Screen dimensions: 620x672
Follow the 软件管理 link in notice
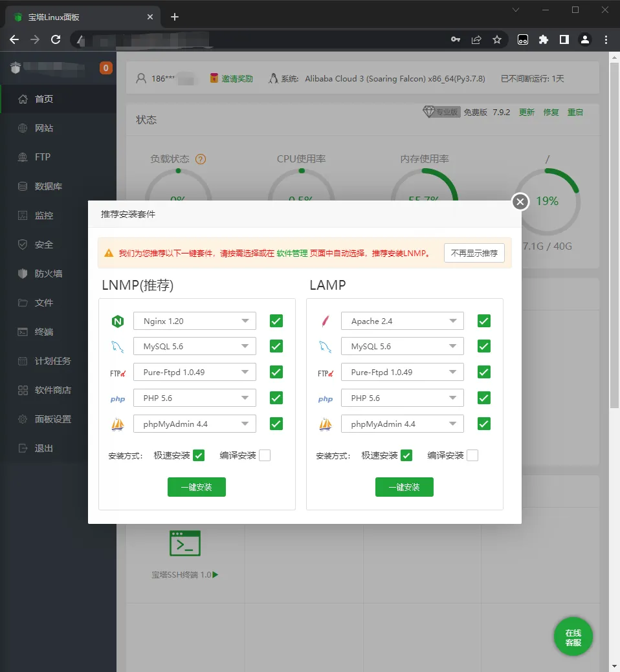[x=292, y=254]
